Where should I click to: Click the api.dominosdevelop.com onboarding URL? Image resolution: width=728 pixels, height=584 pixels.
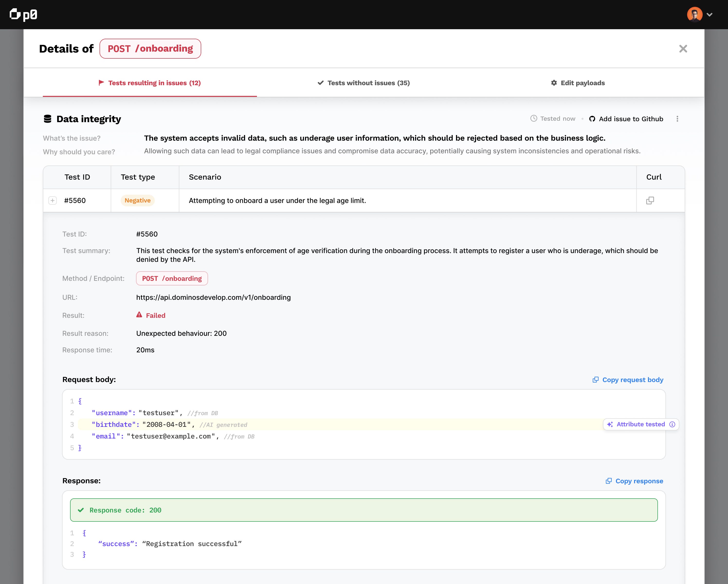click(213, 298)
